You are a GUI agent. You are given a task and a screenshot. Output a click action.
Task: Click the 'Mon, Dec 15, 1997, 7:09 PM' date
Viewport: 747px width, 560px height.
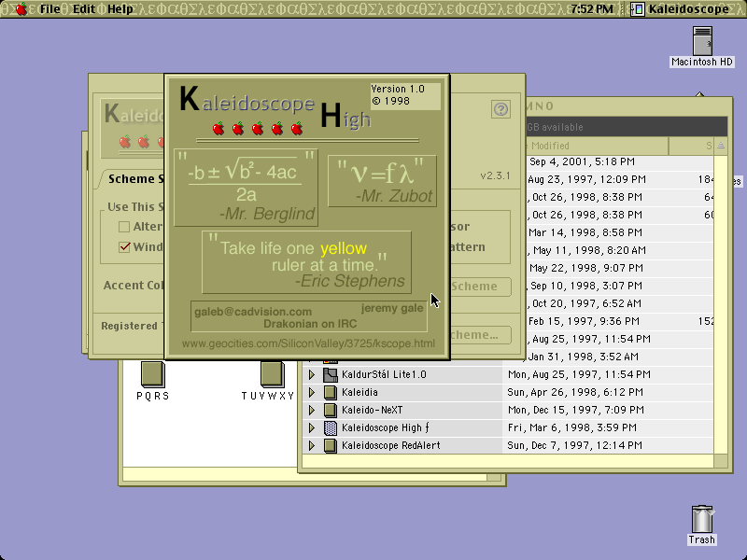pyautogui.click(x=576, y=410)
